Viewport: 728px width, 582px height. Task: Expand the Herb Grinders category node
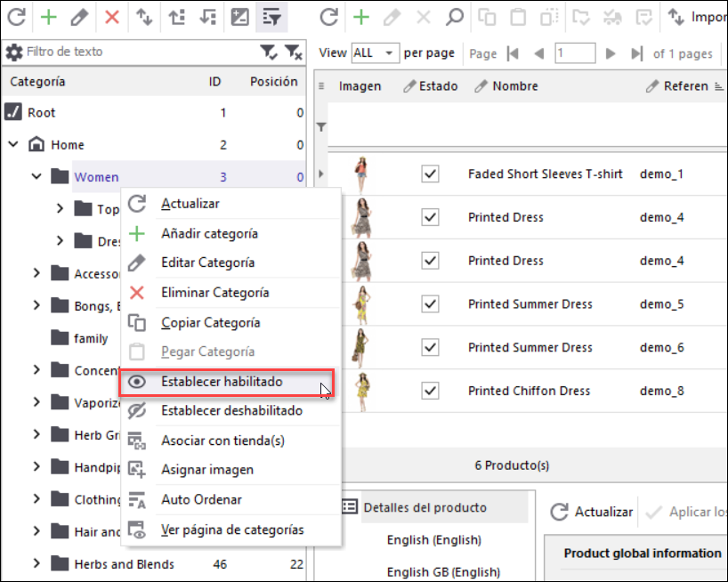(x=36, y=434)
